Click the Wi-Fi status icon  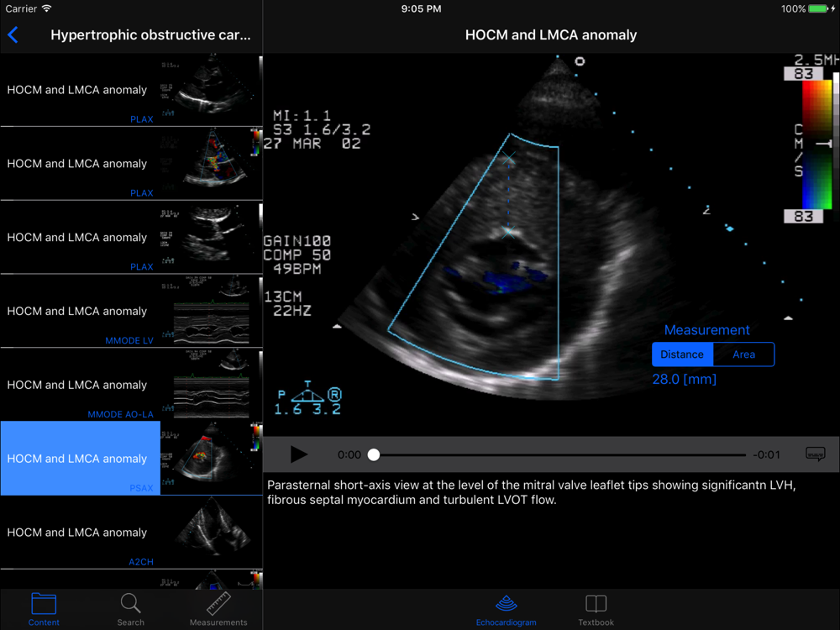[46, 8]
